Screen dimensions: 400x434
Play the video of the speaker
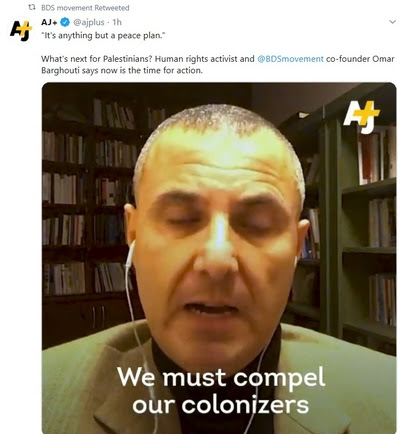pos(219,258)
